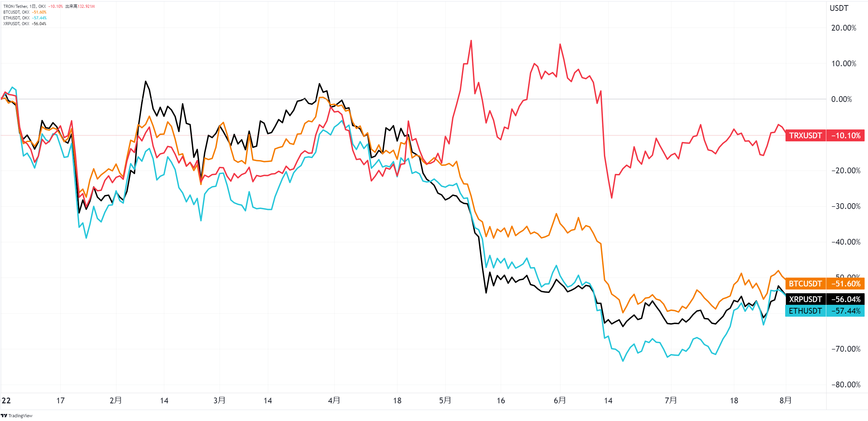Click the red TRXUSDT price label
Screen dimensions: 868x421
tap(805, 136)
